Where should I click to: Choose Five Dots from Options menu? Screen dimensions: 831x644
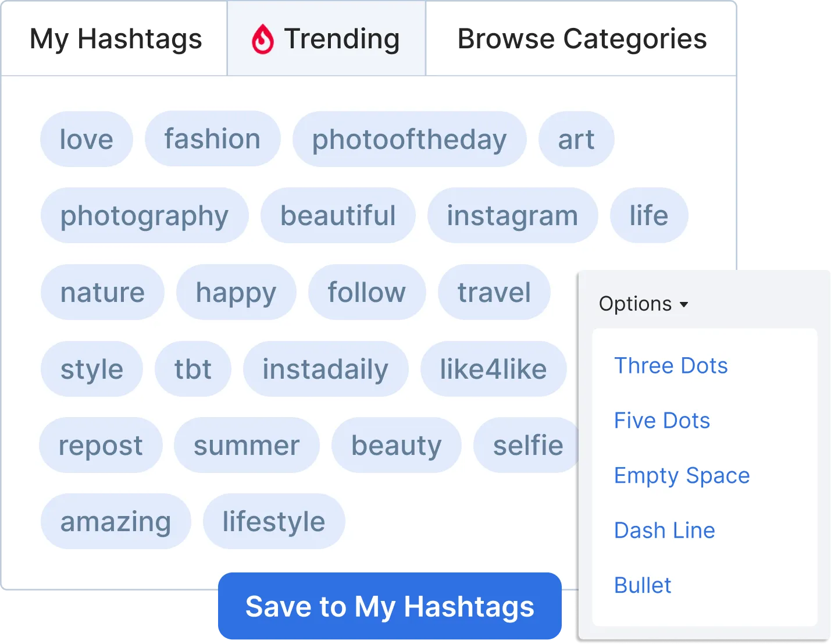[662, 420]
